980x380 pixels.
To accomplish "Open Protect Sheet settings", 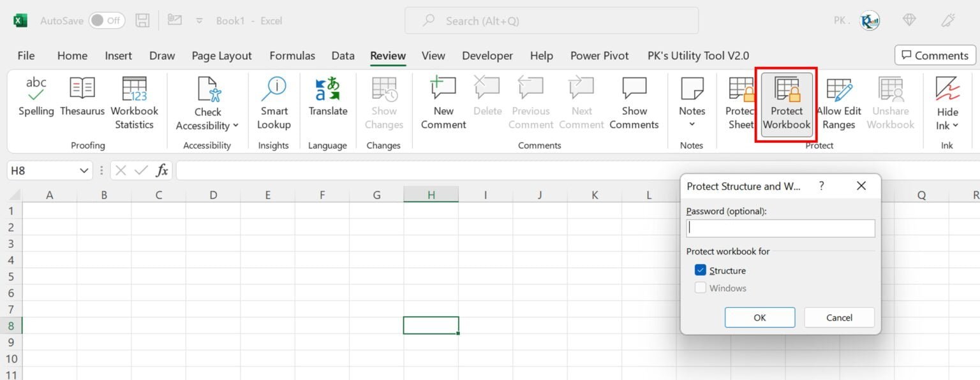I will 739,101.
